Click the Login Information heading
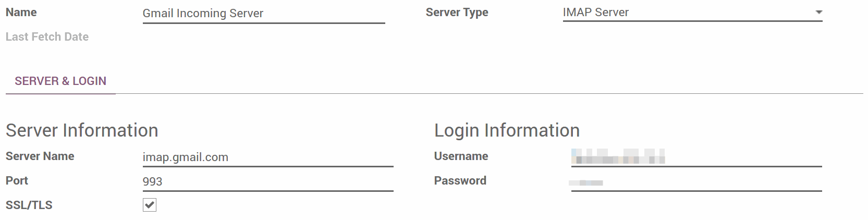Viewport: 868px width, 220px height. pos(507,130)
